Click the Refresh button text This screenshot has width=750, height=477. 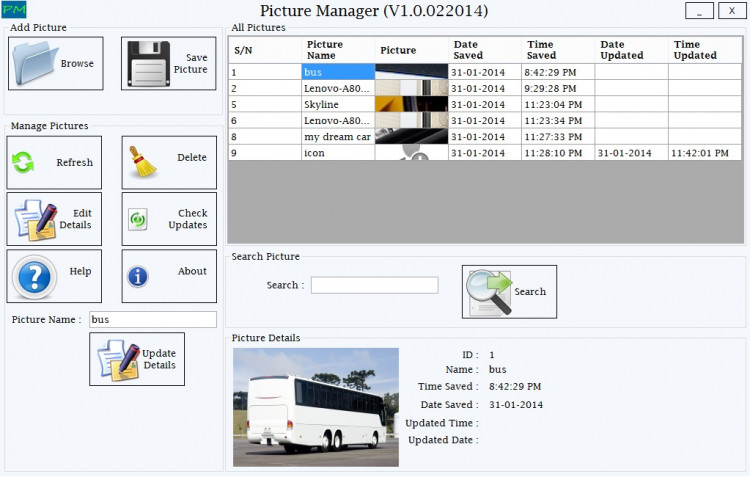click(x=75, y=162)
